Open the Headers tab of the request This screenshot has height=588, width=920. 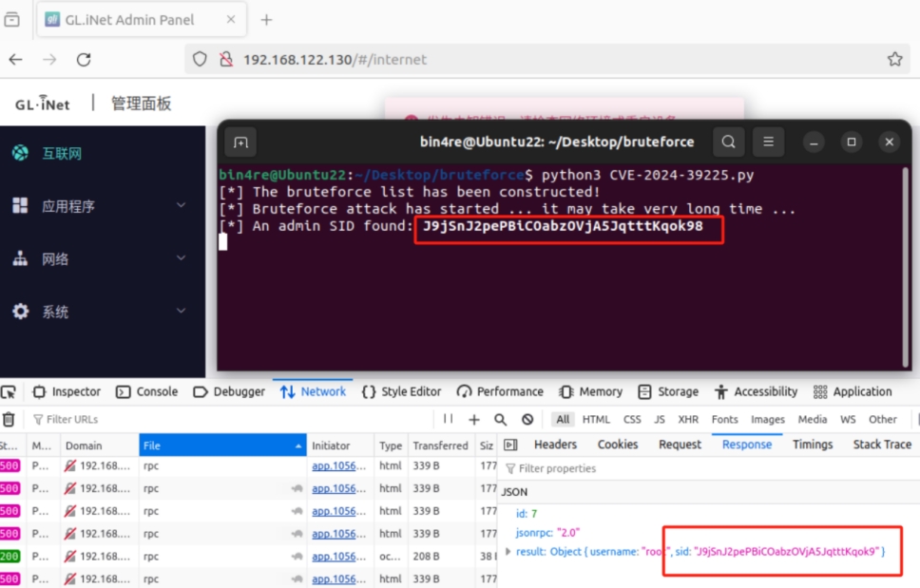pyautogui.click(x=555, y=444)
